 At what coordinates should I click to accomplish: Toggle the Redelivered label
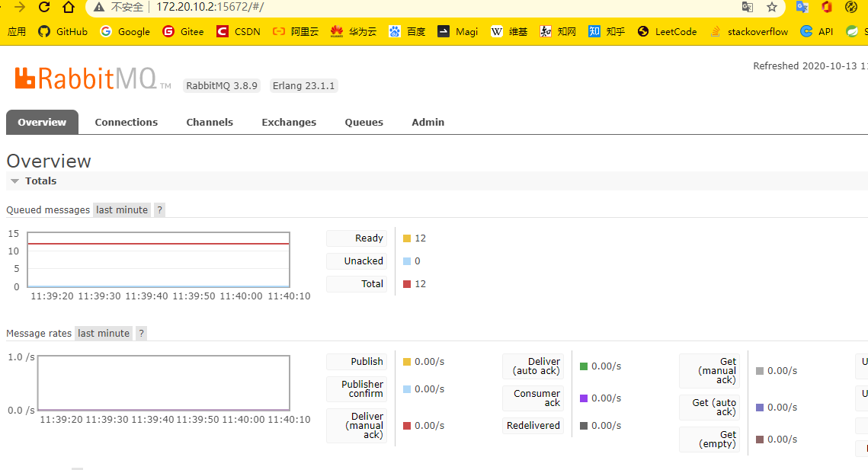coord(533,425)
